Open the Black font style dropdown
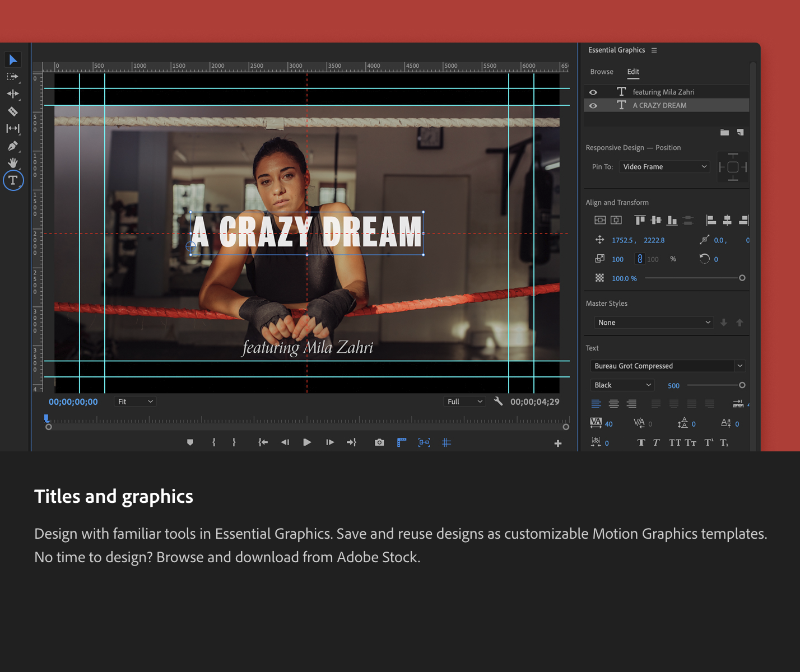 click(x=622, y=385)
